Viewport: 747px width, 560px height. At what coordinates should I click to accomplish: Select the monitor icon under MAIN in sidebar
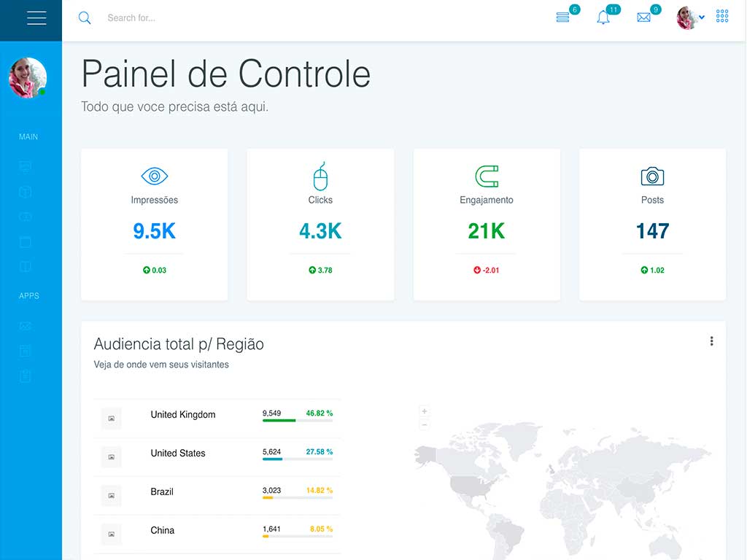[x=26, y=167]
